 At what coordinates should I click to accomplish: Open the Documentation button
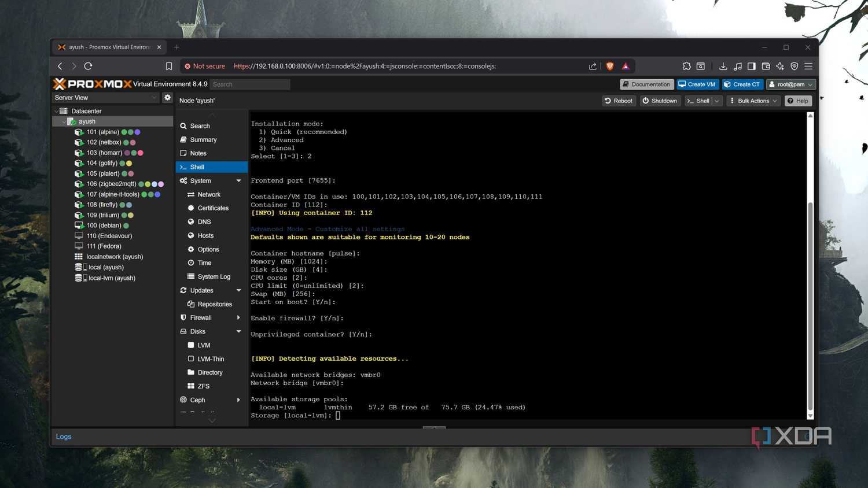point(647,84)
